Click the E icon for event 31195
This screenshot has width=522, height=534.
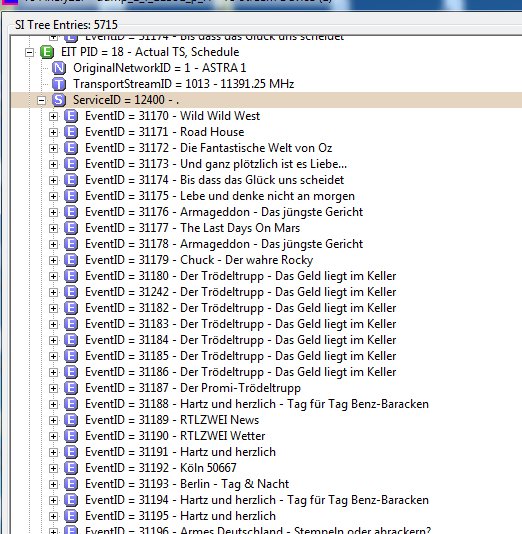[x=71, y=516]
